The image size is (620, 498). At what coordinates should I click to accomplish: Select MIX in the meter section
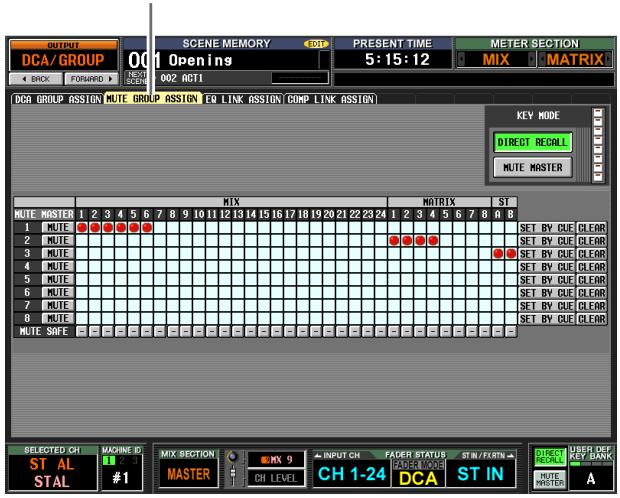[496, 60]
